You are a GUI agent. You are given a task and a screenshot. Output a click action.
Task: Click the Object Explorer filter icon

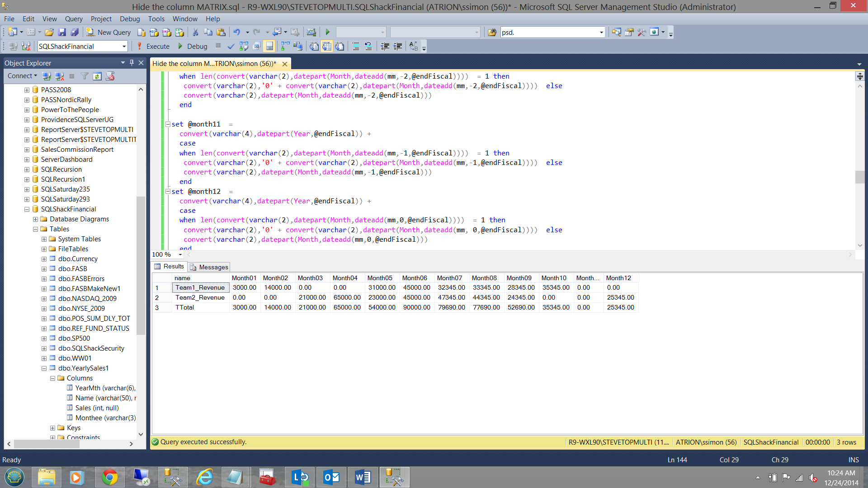tap(85, 76)
